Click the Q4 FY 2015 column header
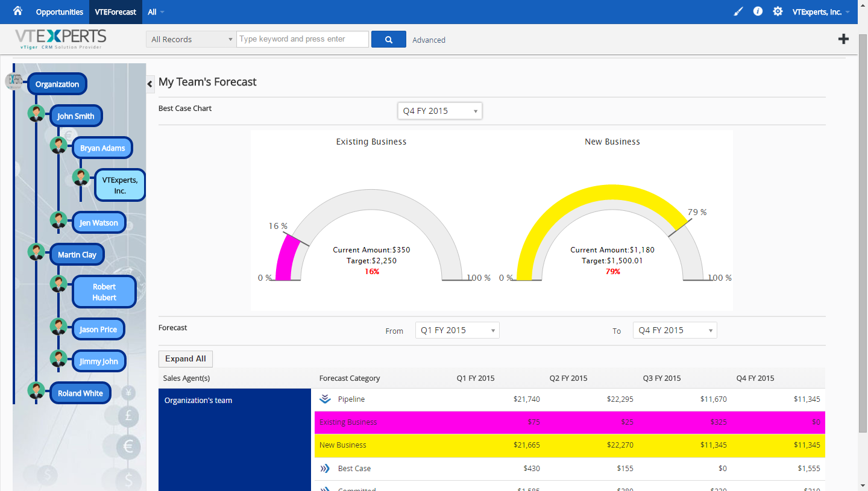The height and width of the screenshot is (491, 868). click(x=755, y=378)
